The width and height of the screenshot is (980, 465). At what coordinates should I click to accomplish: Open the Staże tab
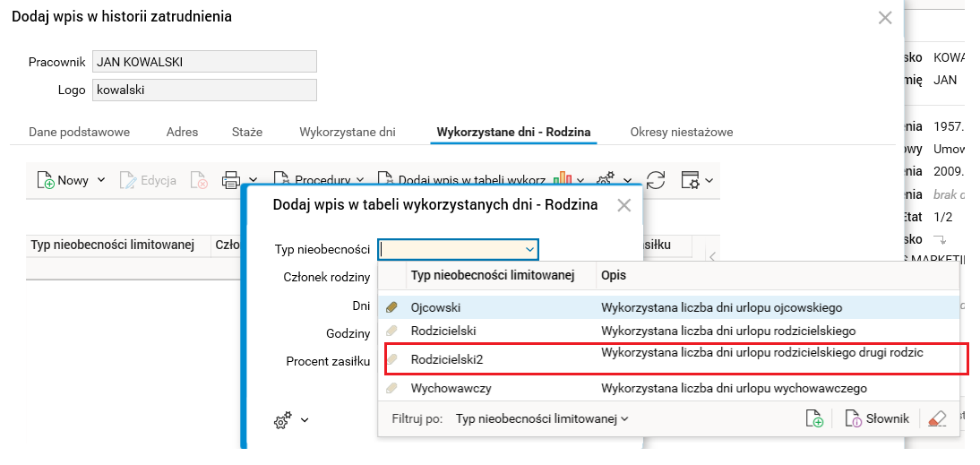(247, 132)
